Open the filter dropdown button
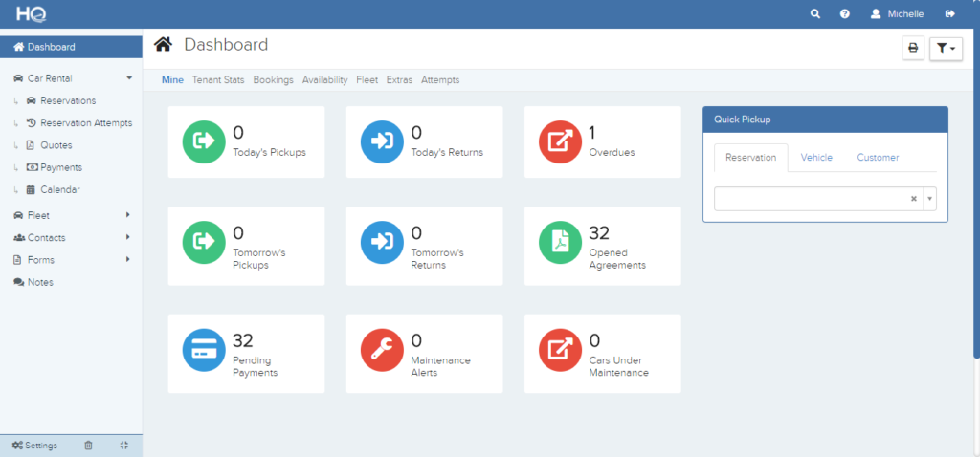Image resolution: width=980 pixels, height=457 pixels. 946,48
